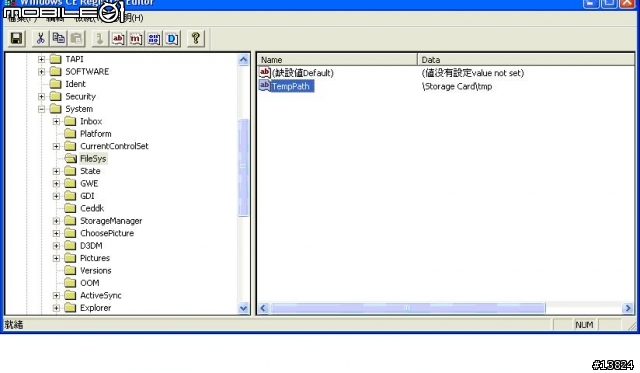Click the Save floppy disk toolbar icon
The height and width of the screenshot is (373, 640).
point(16,39)
